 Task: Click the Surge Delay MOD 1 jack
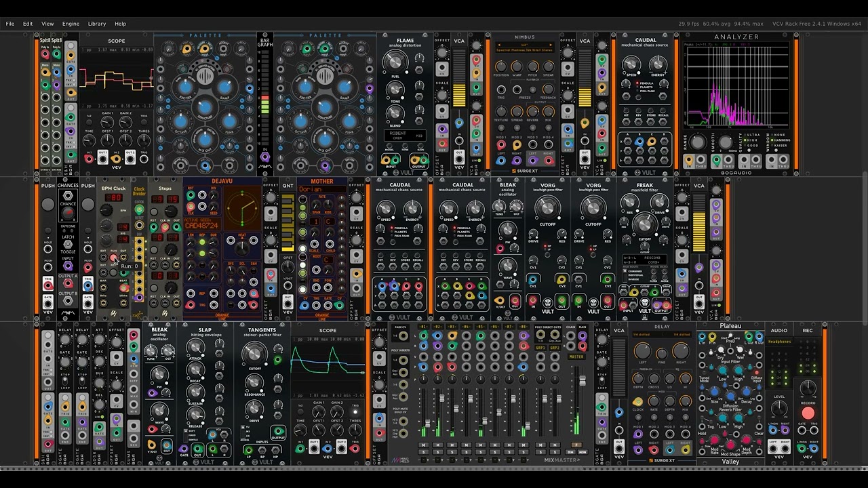(x=638, y=435)
